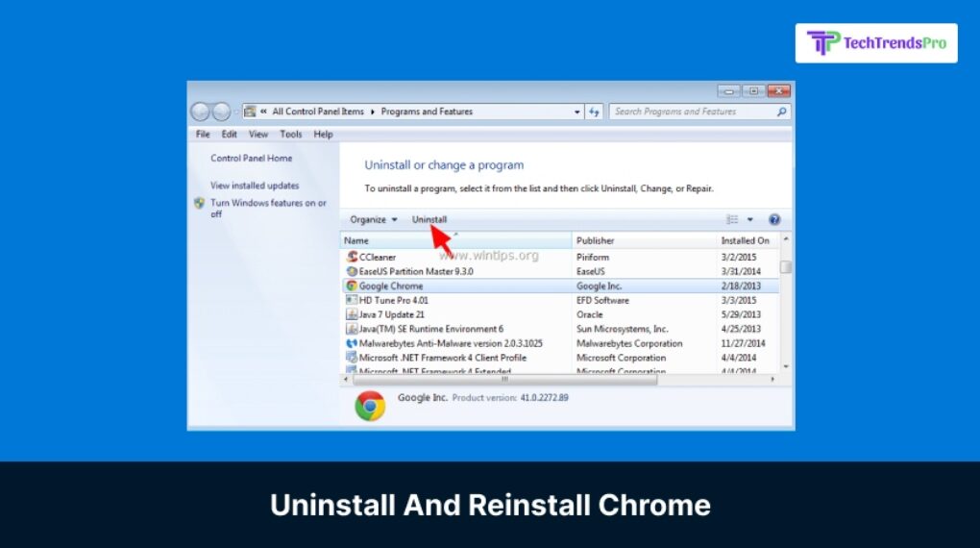The width and height of the screenshot is (980, 548).
Task: Click the 2/18/2013 installed date
Action: tap(741, 286)
